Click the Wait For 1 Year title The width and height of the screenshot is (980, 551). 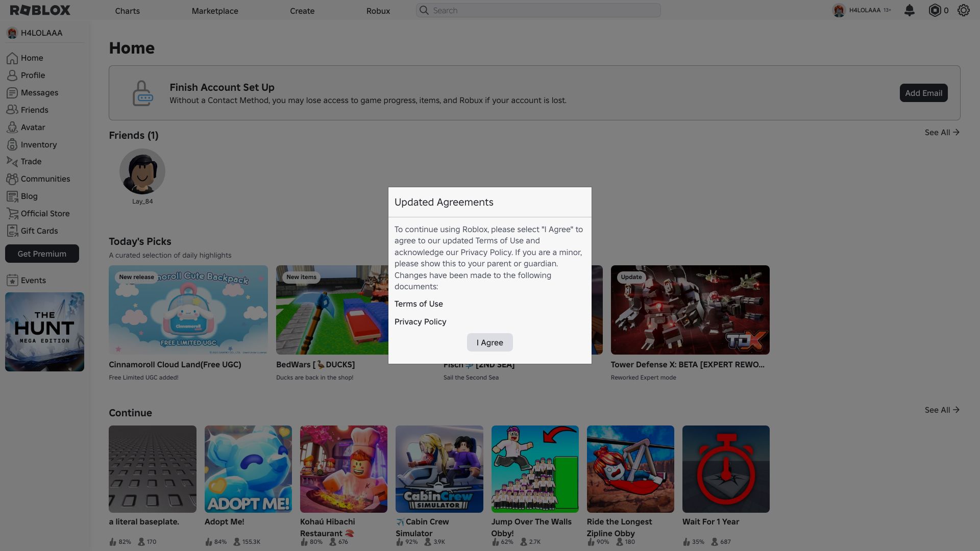point(710,522)
